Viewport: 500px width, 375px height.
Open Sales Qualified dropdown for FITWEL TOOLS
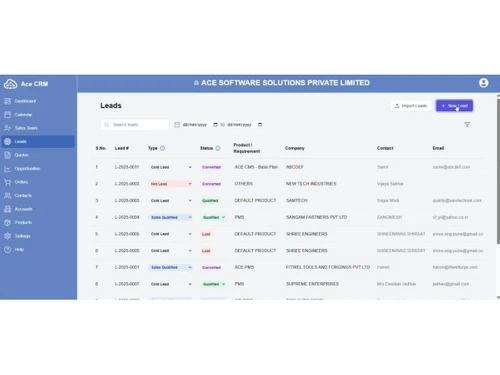tap(171, 267)
